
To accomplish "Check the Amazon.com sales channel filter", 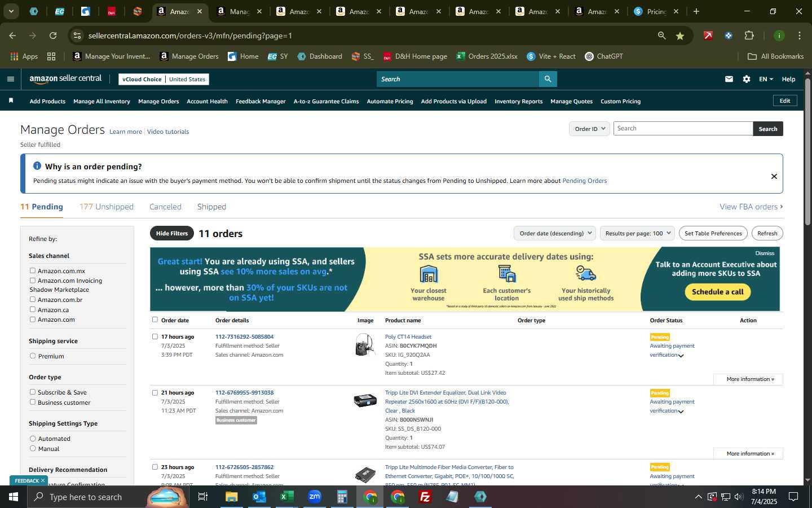I will [33, 319].
